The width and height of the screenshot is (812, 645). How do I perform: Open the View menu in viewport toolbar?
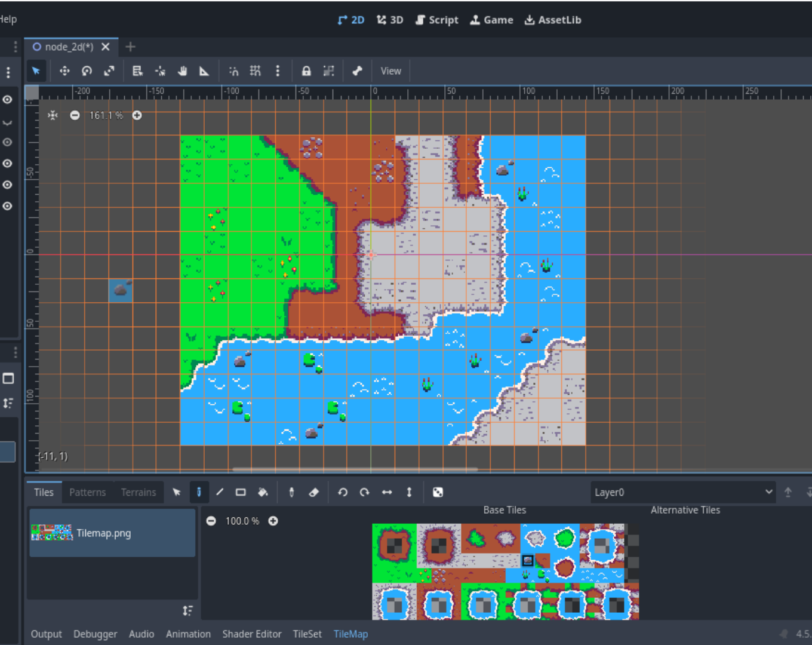(x=391, y=71)
